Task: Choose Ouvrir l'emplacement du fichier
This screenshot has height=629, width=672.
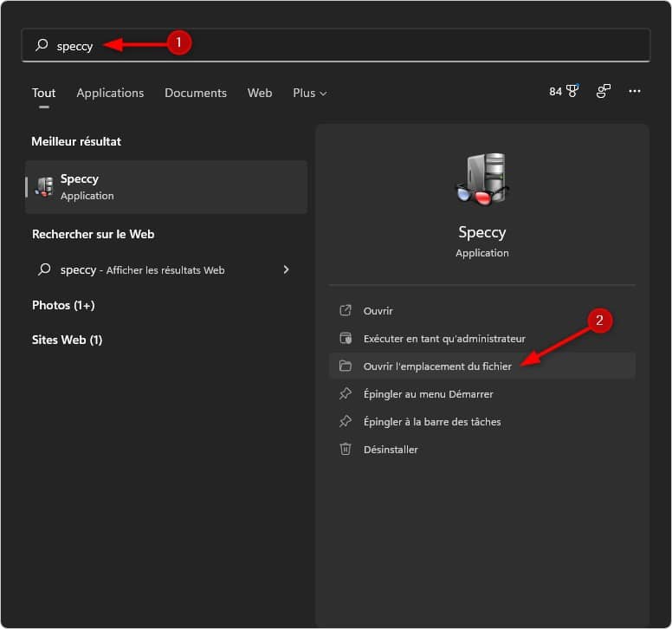Action: [x=482, y=366]
